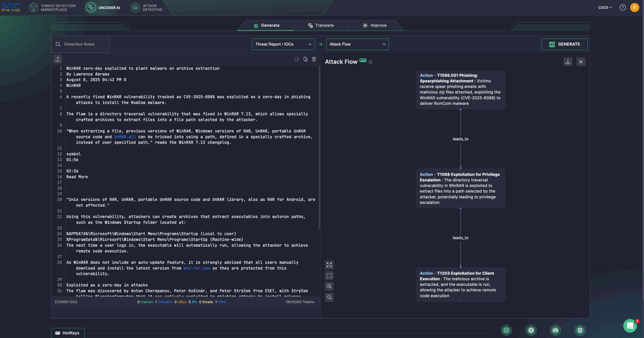Screen dimensions: 644x338
Task: Switch to the Improve tab
Action: click(x=375, y=25)
